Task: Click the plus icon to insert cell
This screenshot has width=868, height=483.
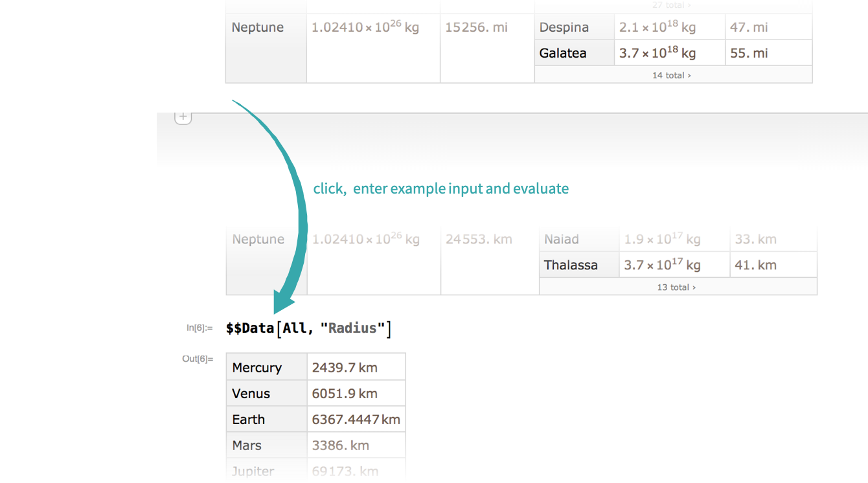Action: pos(183,117)
